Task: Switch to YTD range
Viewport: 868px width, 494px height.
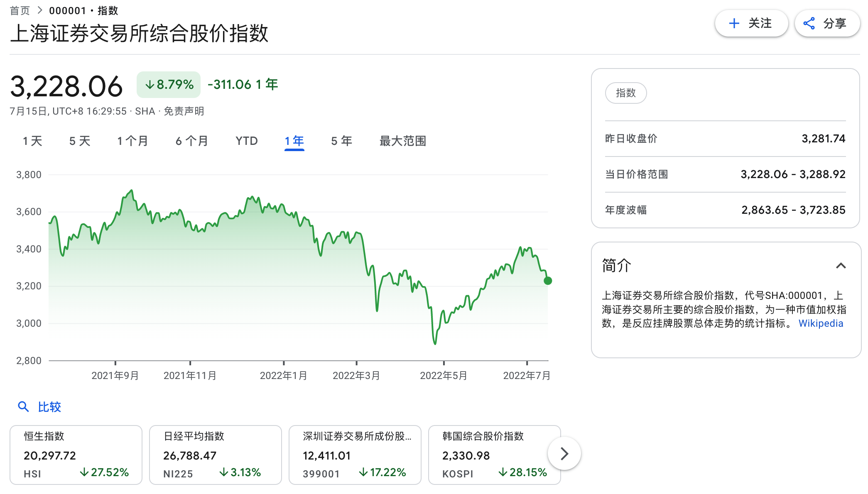Action: pyautogui.click(x=247, y=141)
